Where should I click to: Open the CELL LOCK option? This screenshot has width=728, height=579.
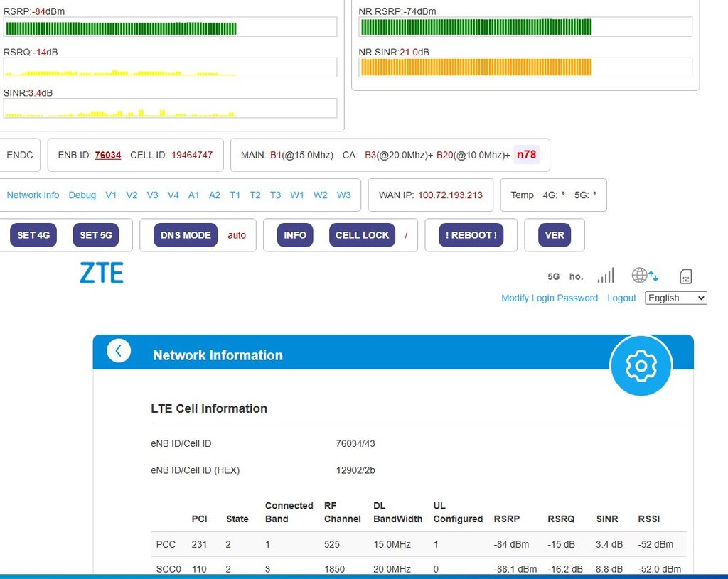[x=362, y=235]
